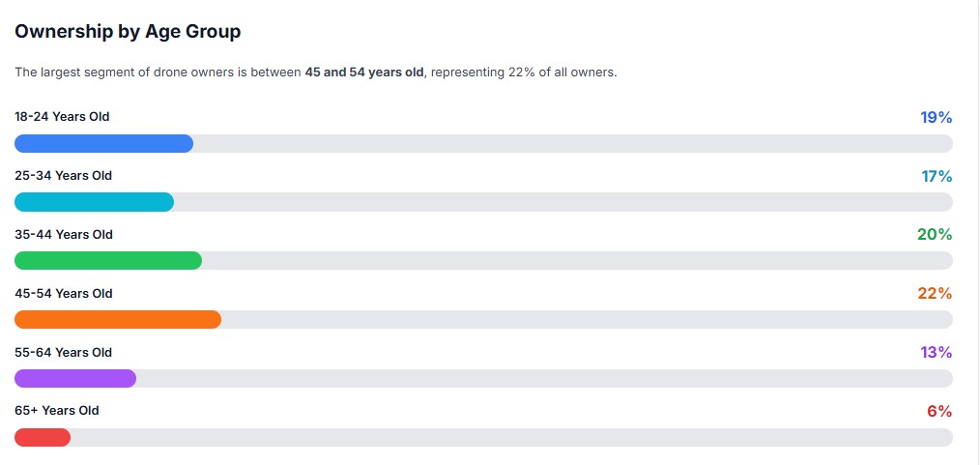Click the red 6% value
Image resolution: width=980 pixels, height=465 pixels.
point(939,411)
